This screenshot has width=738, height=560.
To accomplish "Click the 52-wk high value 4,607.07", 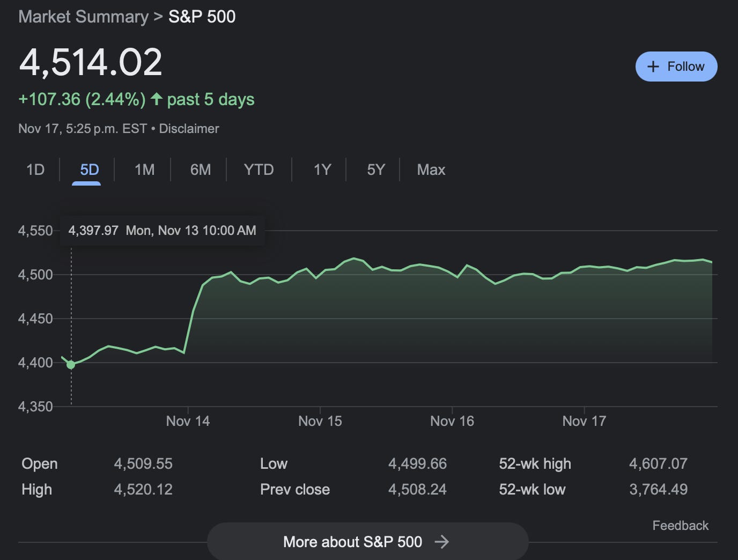I will tap(658, 463).
